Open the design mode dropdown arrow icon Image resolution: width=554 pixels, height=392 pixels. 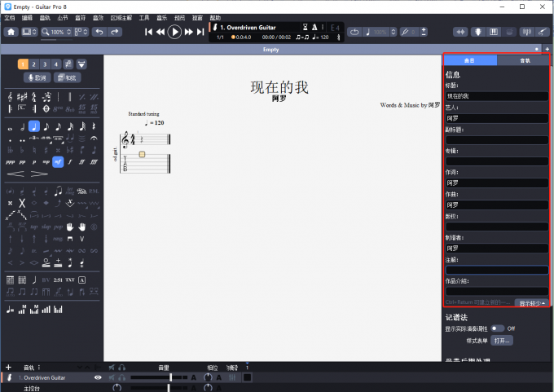81,64
